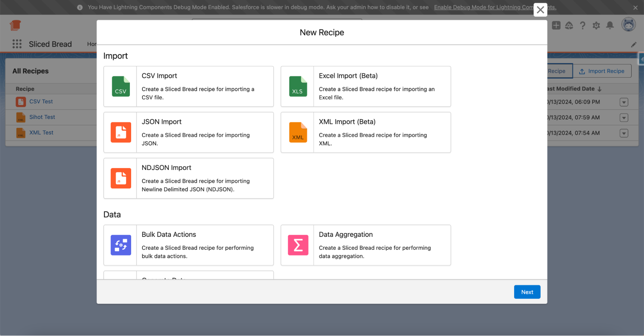Screen dimensions: 644x336
Task: Expand row actions for CSV Test recipe
Action: (x=624, y=102)
